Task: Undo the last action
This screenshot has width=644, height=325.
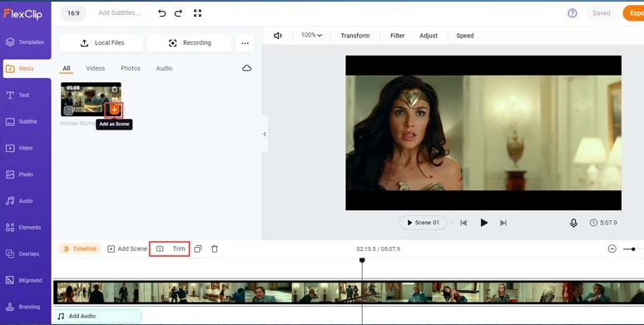Action: 161,13
